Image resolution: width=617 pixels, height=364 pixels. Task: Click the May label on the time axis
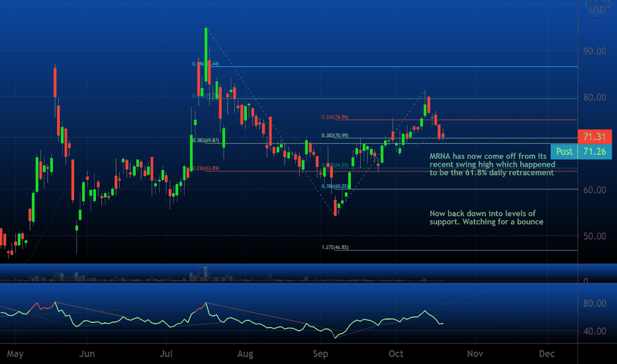click(x=15, y=354)
